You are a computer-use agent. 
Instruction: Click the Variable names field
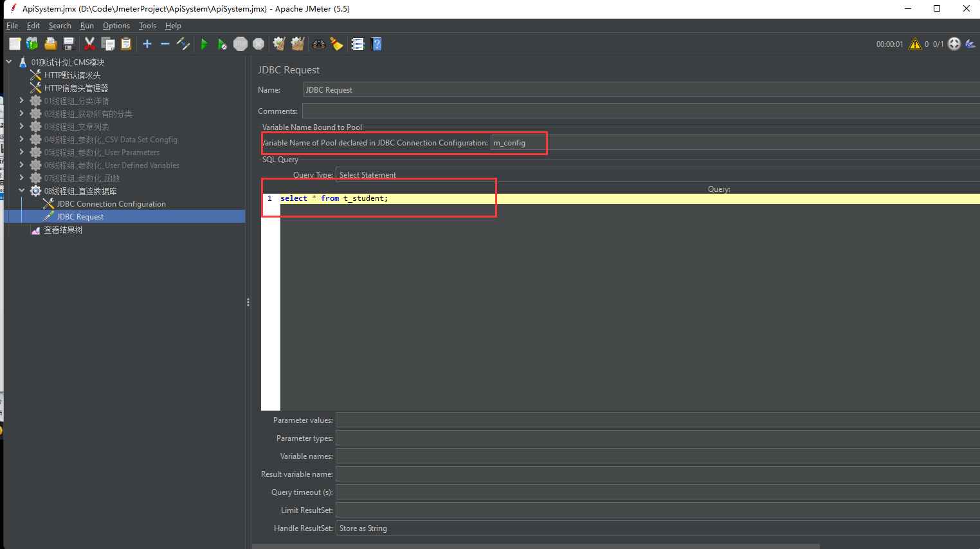tap(657, 456)
